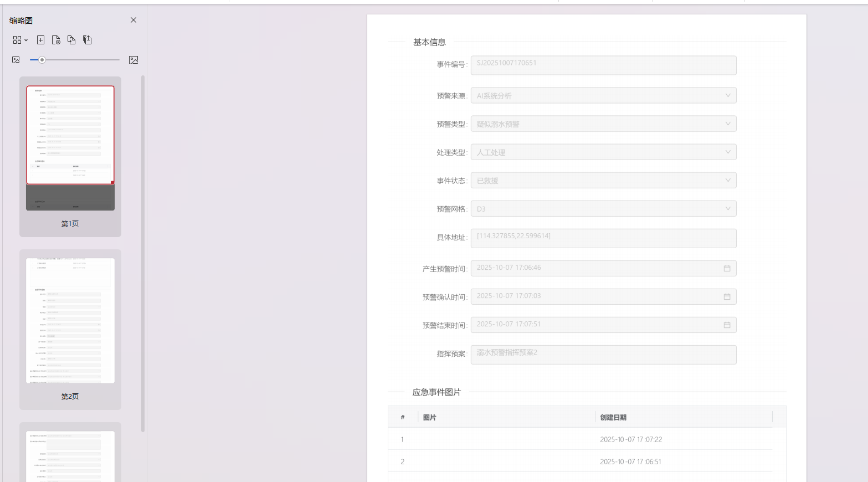The width and height of the screenshot is (868, 482).
Task: Click the 事件编号 field SJ20251007170651
Action: [603, 65]
